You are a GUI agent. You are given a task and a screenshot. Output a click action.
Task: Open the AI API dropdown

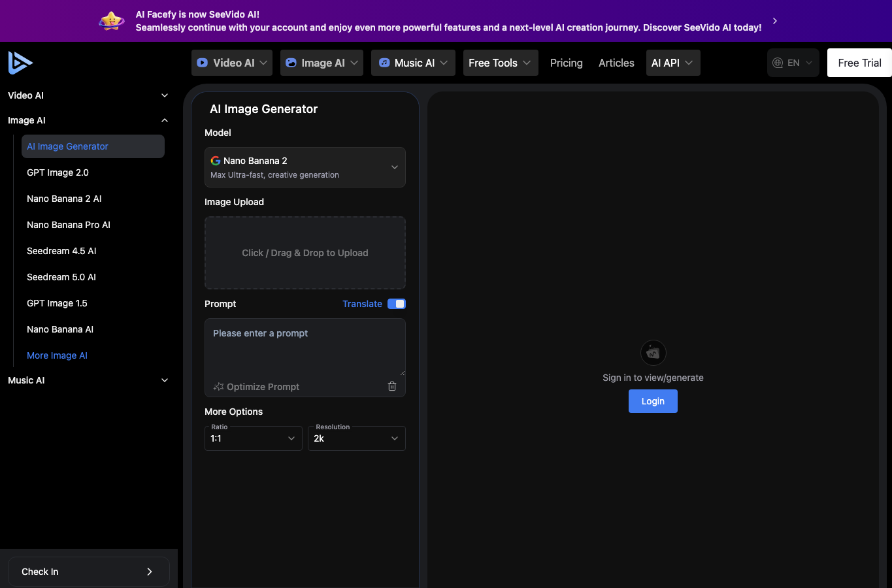pyautogui.click(x=673, y=63)
